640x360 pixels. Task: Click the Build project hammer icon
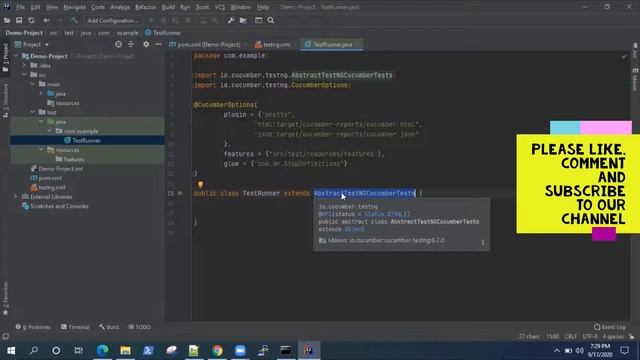click(x=74, y=20)
